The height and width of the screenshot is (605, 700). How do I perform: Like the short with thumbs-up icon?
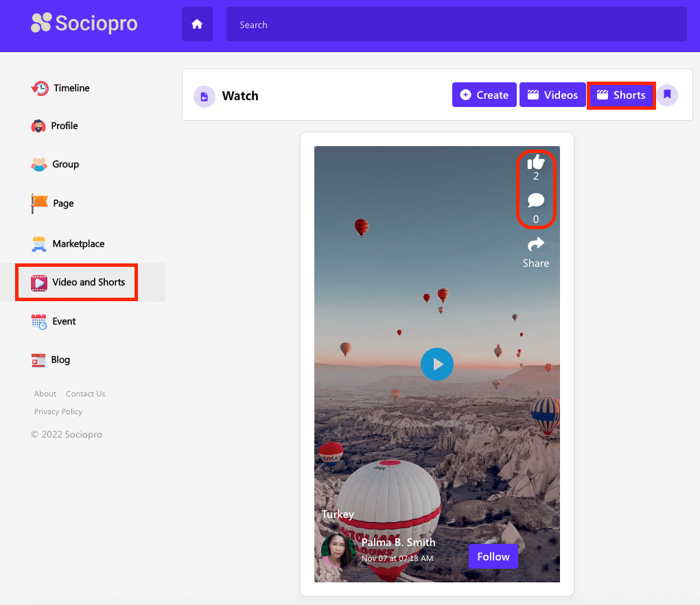pyautogui.click(x=536, y=163)
